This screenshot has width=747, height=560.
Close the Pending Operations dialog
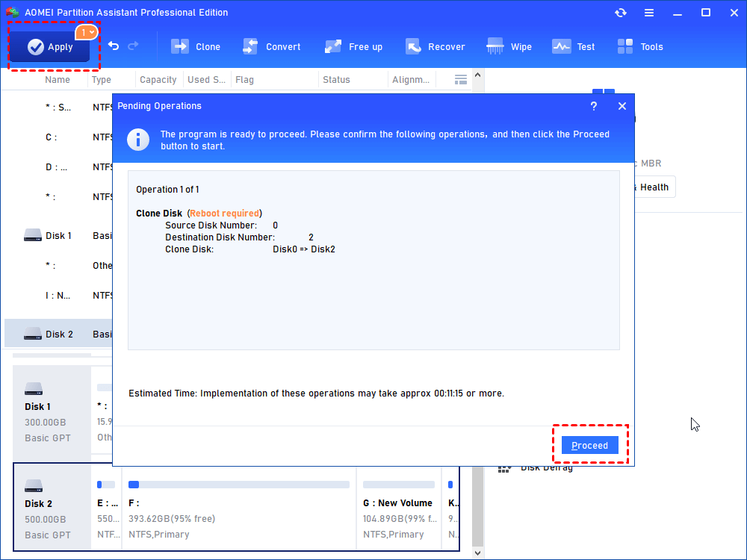point(622,107)
